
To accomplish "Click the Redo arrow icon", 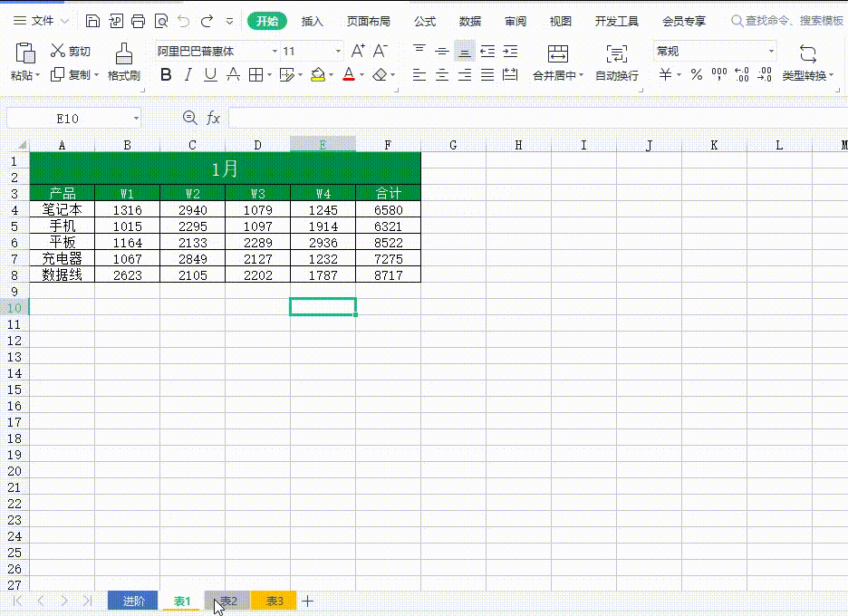I will tap(207, 21).
